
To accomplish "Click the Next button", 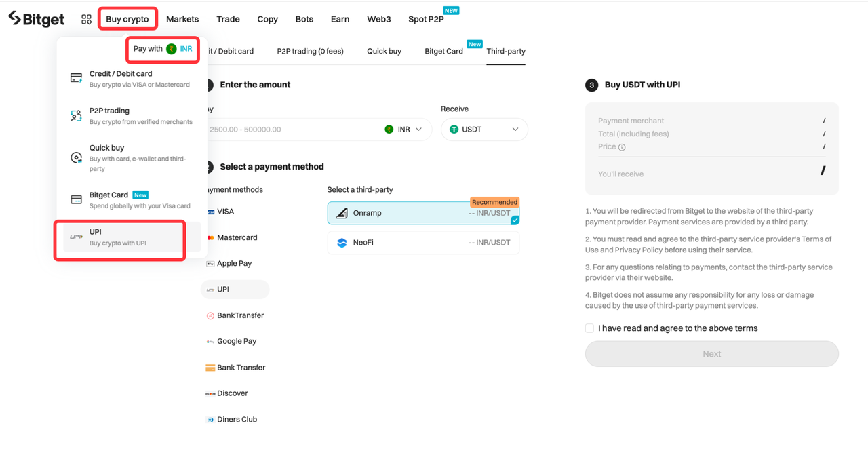I will point(712,354).
